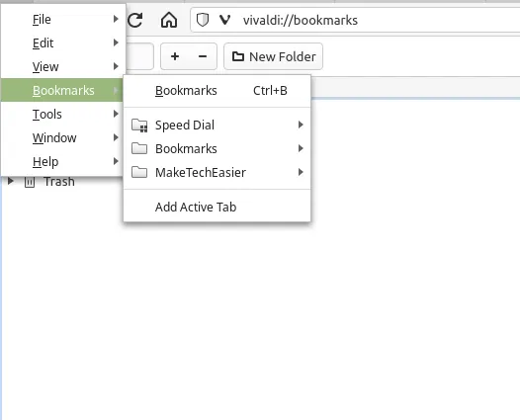Select the Trash tree row
The height and width of the screenshot is (420, 520).
coord(59,181)
